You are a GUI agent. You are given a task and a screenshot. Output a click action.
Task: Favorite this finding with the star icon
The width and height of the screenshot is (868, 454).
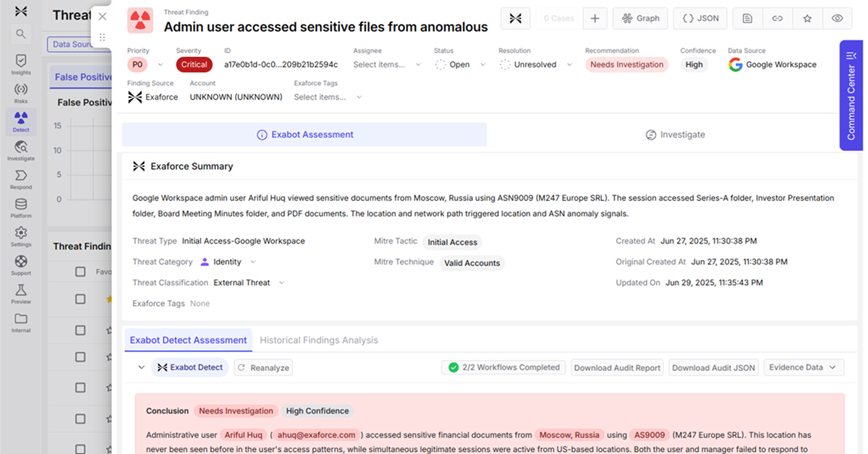807,18
